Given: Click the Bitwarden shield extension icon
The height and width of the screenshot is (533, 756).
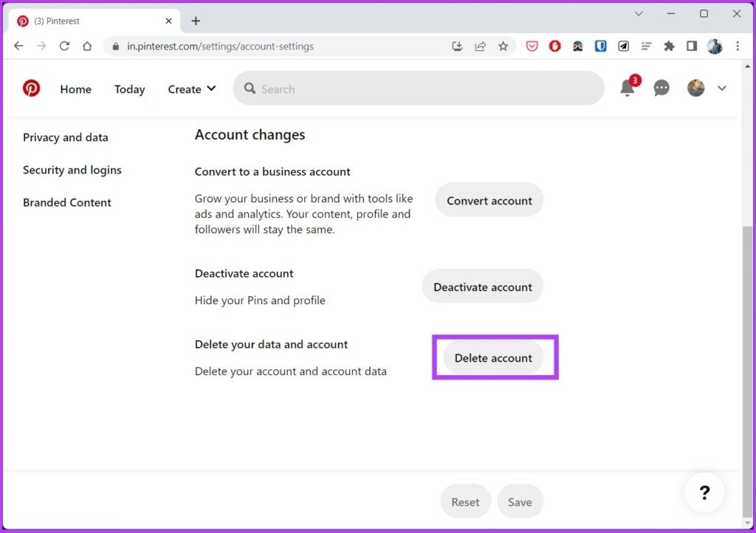Looking at the screenshot, I should click(600, 47).
